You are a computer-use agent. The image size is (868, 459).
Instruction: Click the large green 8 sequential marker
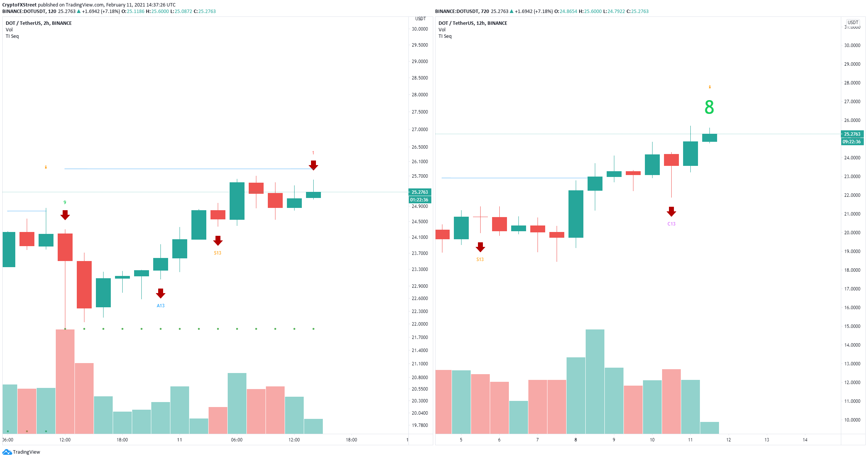[x=709, y=107]
